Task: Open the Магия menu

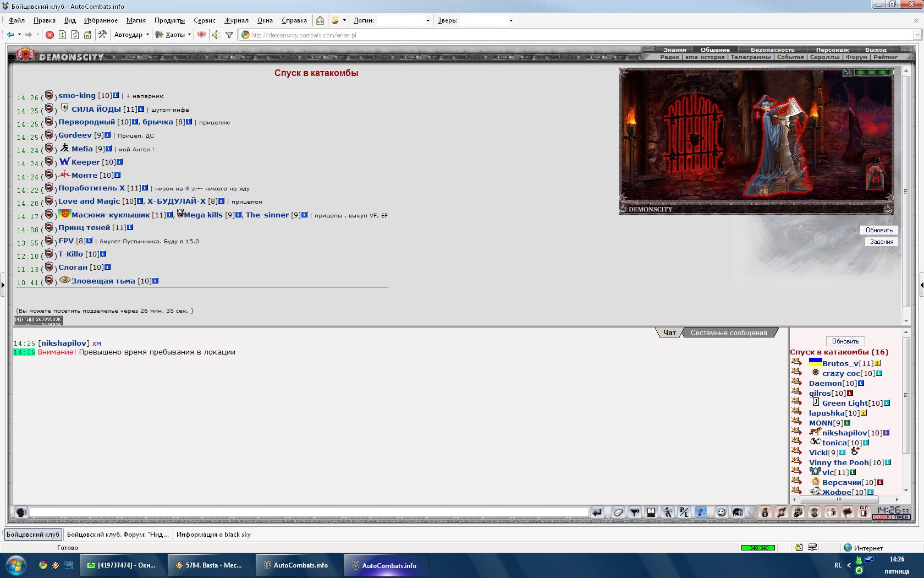Action: (136, 20)
